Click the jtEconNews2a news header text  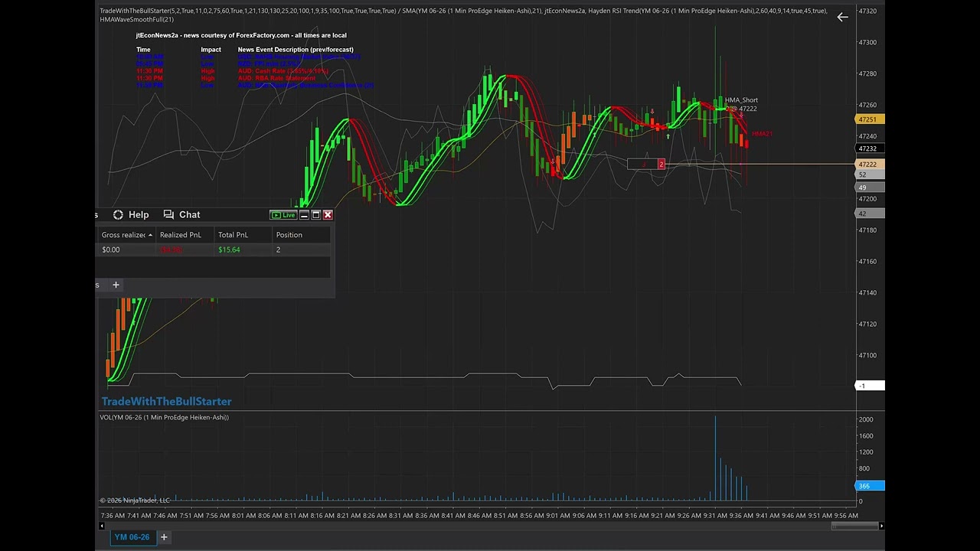coord(241,35)
